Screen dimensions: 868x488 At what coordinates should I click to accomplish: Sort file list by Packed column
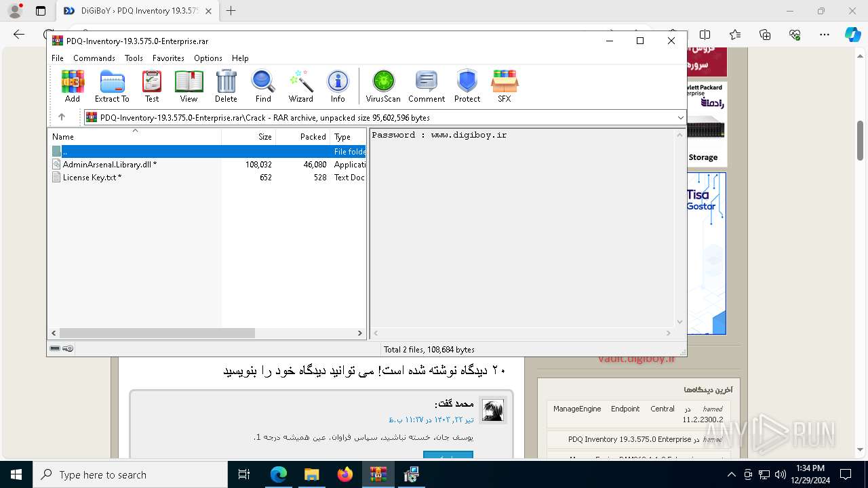(x=302, y=136)
